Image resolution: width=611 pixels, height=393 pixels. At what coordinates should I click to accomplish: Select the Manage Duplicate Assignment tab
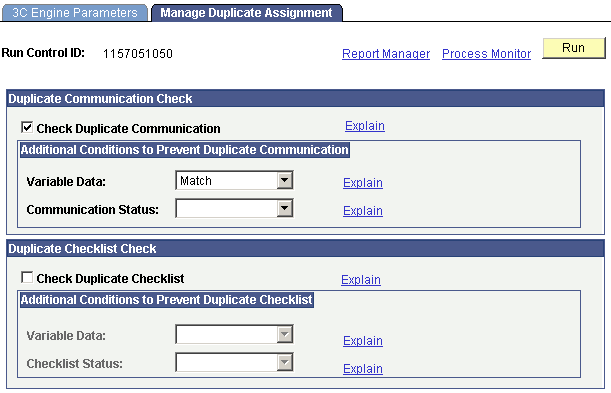point(246,12)
